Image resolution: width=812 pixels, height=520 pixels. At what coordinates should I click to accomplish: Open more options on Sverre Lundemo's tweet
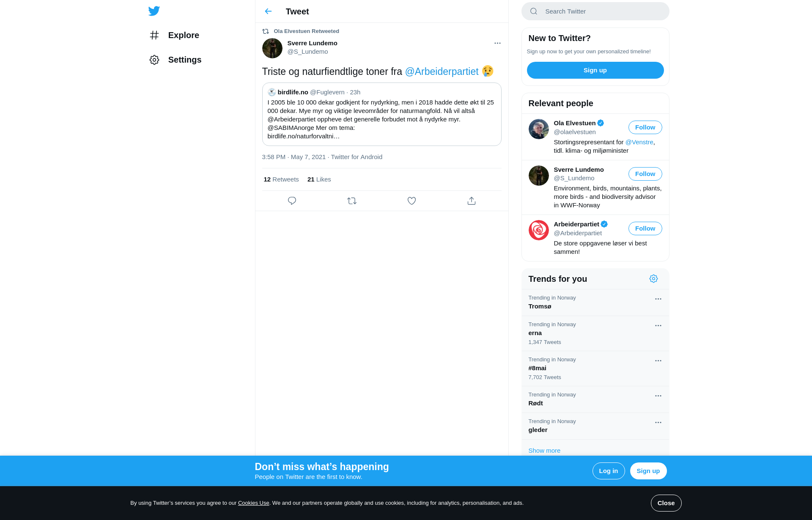tap(497, 43)
